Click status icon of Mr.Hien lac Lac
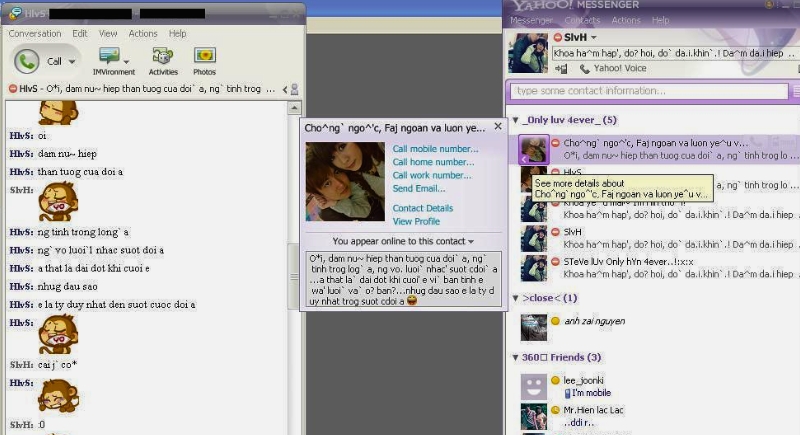Viewport: 800px width, 435px height. [x=556, y=410]
